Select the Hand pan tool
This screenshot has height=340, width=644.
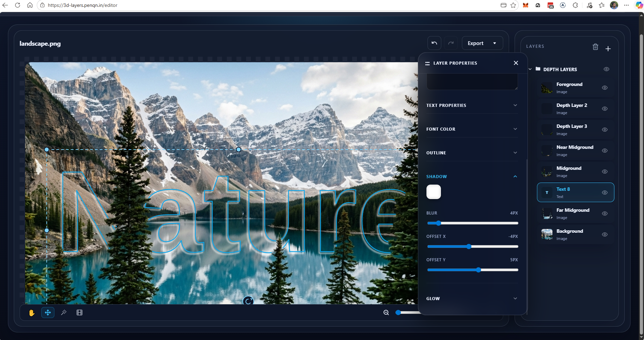(32, 312)
